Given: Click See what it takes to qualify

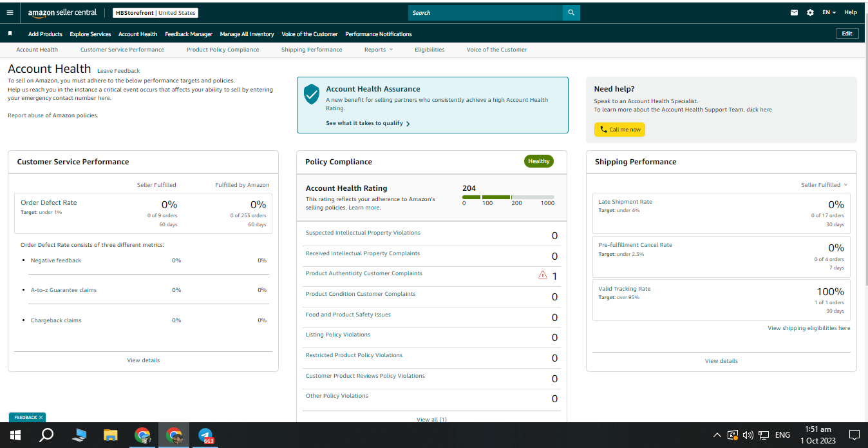Looking at the screenshot, I should (368, 123).
